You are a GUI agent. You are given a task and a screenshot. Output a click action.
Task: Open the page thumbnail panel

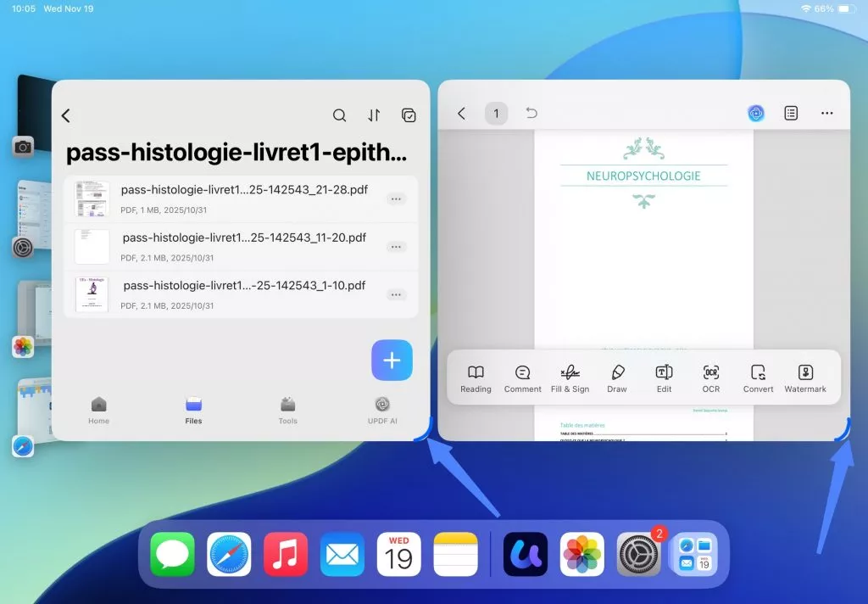791,112
